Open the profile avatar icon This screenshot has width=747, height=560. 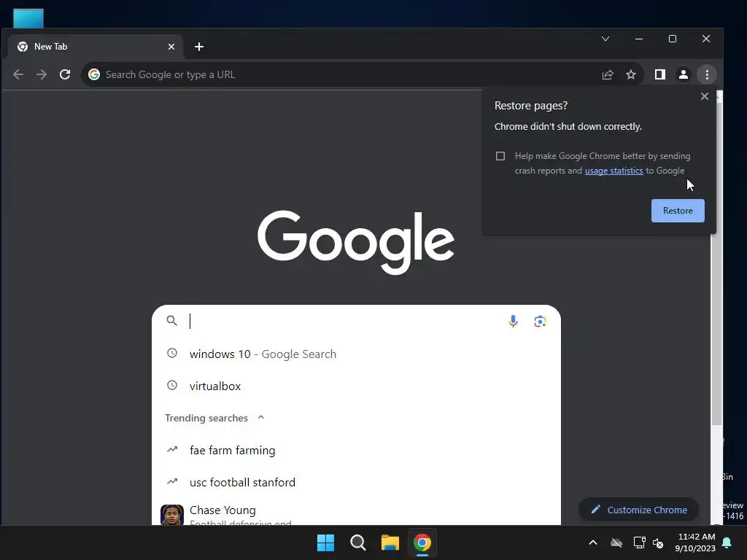pos(683,74)
